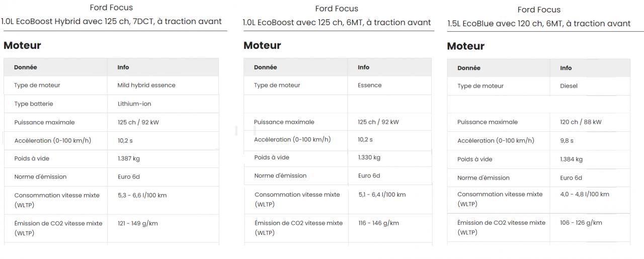
Task: Click the 1.330 kg empty weight value
Action: pos(369,157)
